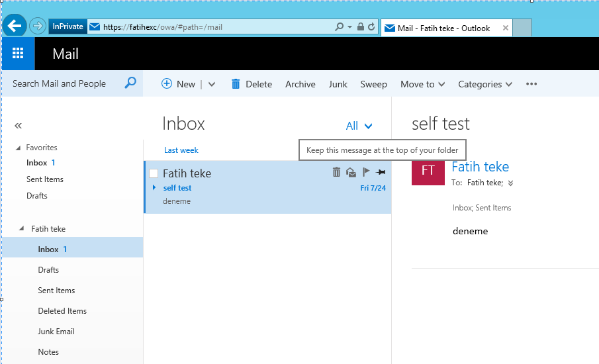Viewport: 599px width, 364px height.
Task: Click the Mail app title
Action: pyautogui.click(x=66, y=54)
